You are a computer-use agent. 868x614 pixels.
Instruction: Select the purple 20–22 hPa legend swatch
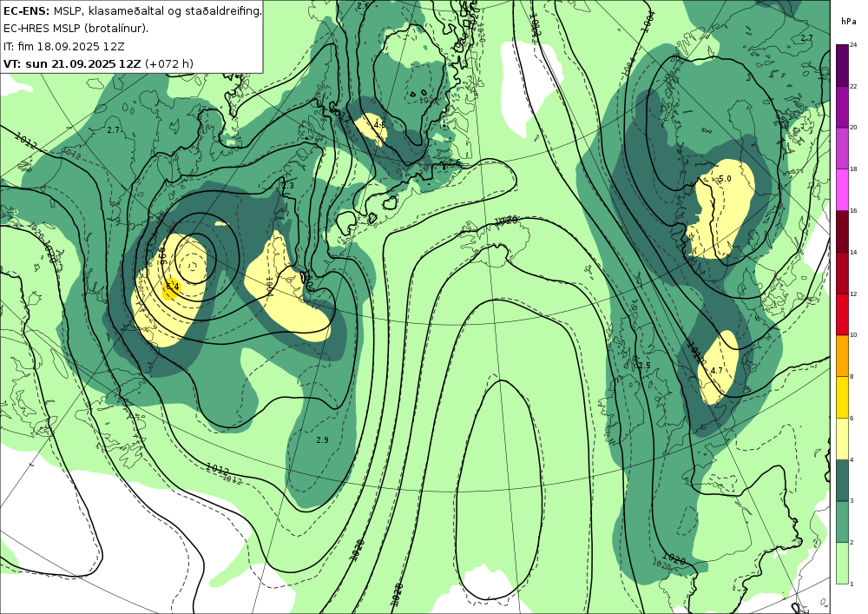[842, 106]
